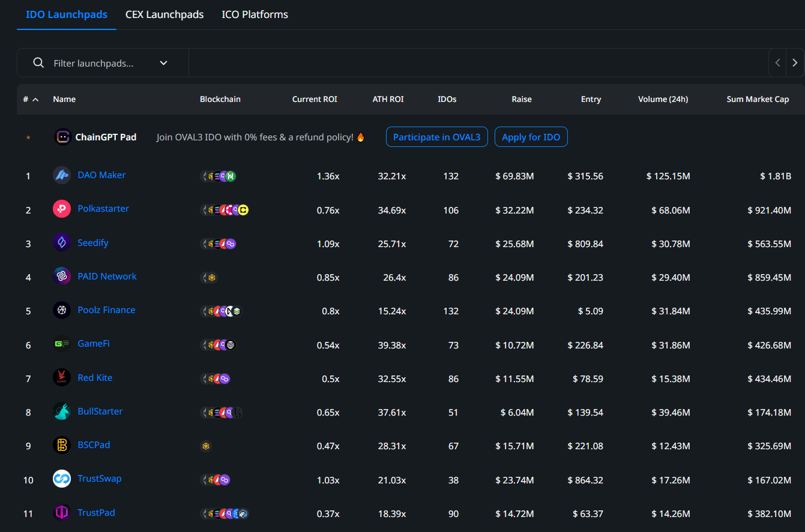This screenshot has height=532, width=805.
Task: Open the Polkastarter link
Action: click(x=103, y=209)
